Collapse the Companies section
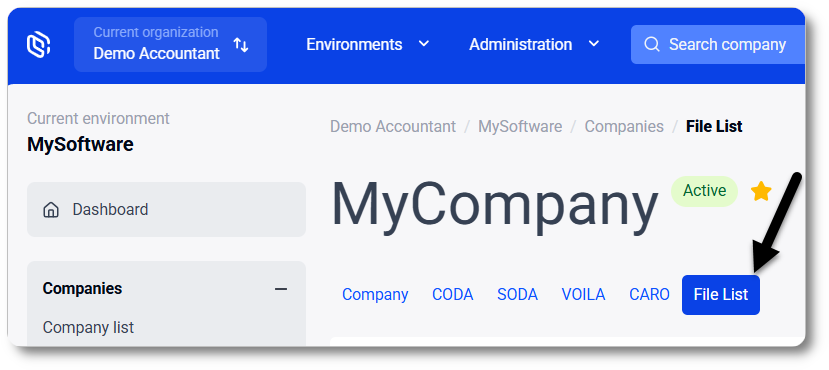Viewport: 829px width, 370px height. pyautogui.click(x=281, y=289)
